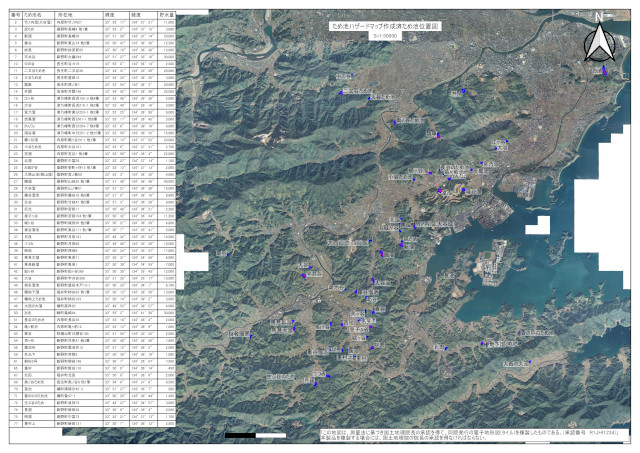Click the 緯度 column header
Image resolution: width=640 pixels, height=453 pixels.
tap(116, 15)
